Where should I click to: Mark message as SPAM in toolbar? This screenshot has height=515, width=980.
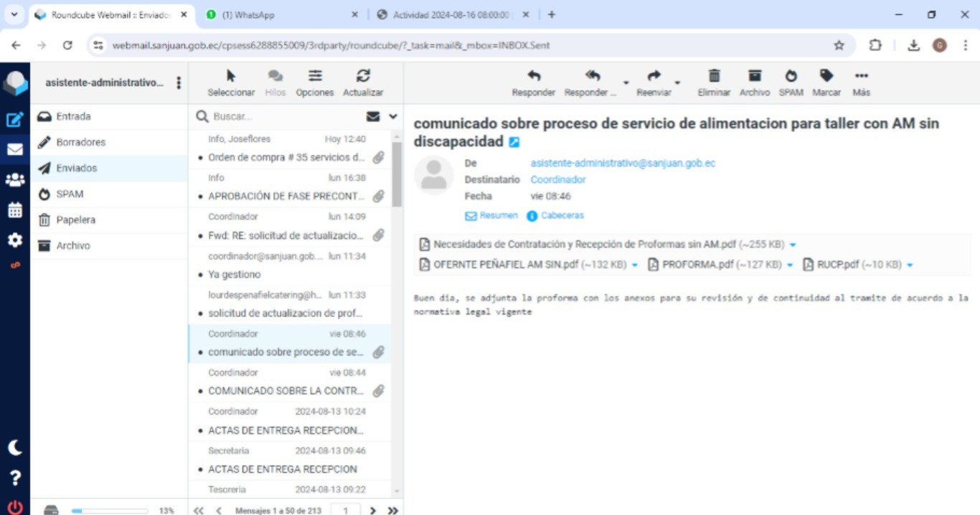pyautogui.click(x=791, y=77)
